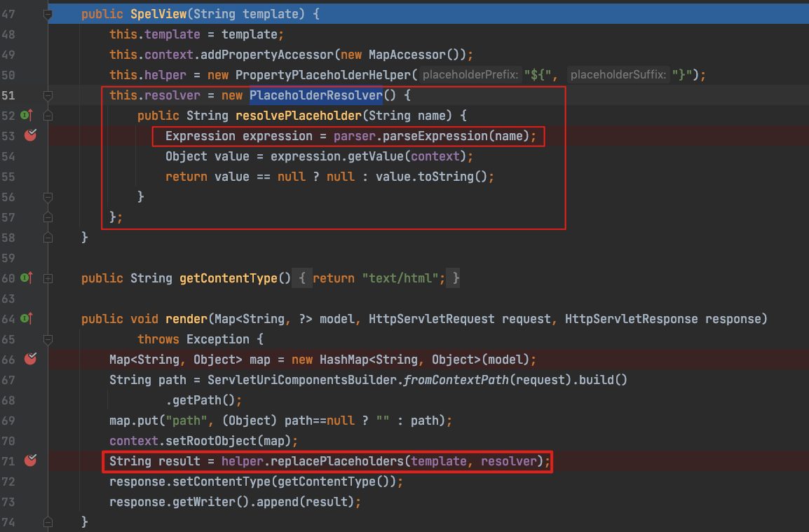Click the "text/html" string literal
The height and width of the screenshot is (532, 809).
pos(400,278)
